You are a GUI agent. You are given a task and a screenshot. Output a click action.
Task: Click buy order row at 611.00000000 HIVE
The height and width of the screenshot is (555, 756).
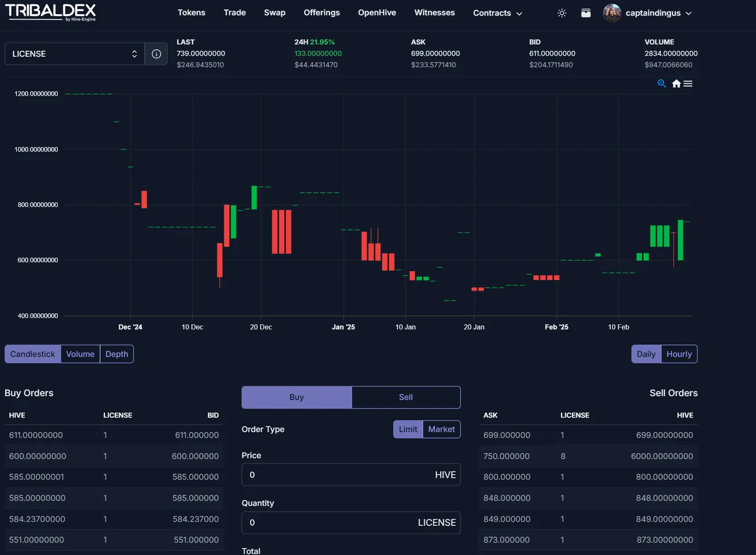(114, 435)
